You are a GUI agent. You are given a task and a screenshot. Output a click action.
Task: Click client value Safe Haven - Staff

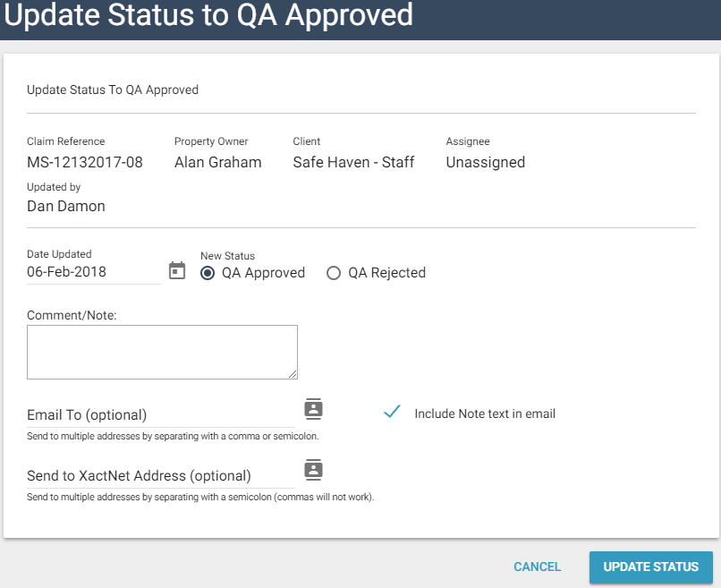click(353, 163)
